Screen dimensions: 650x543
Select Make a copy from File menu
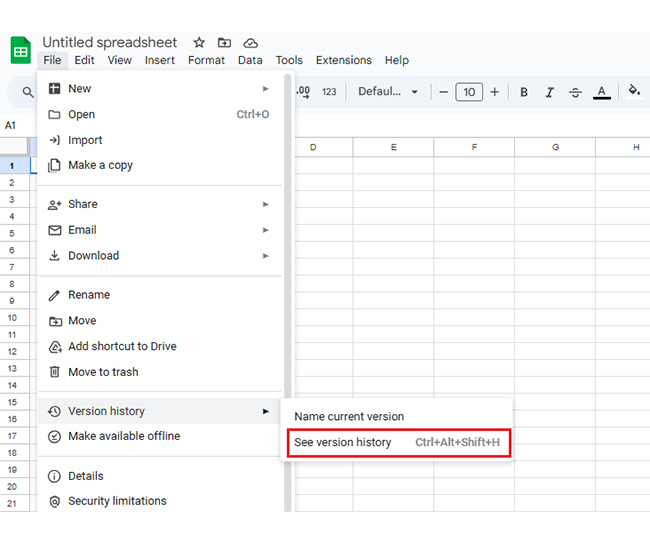(100, 165)
